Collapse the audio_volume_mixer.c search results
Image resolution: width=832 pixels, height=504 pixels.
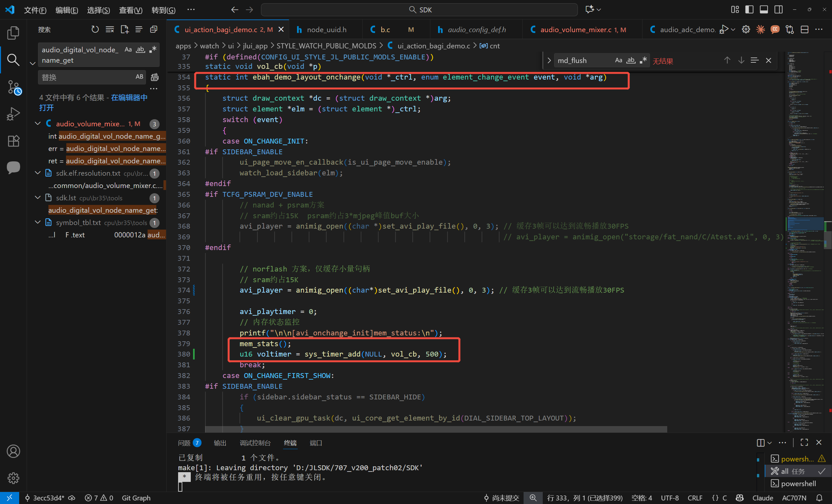pyautogui.click(x=38, y=123)
